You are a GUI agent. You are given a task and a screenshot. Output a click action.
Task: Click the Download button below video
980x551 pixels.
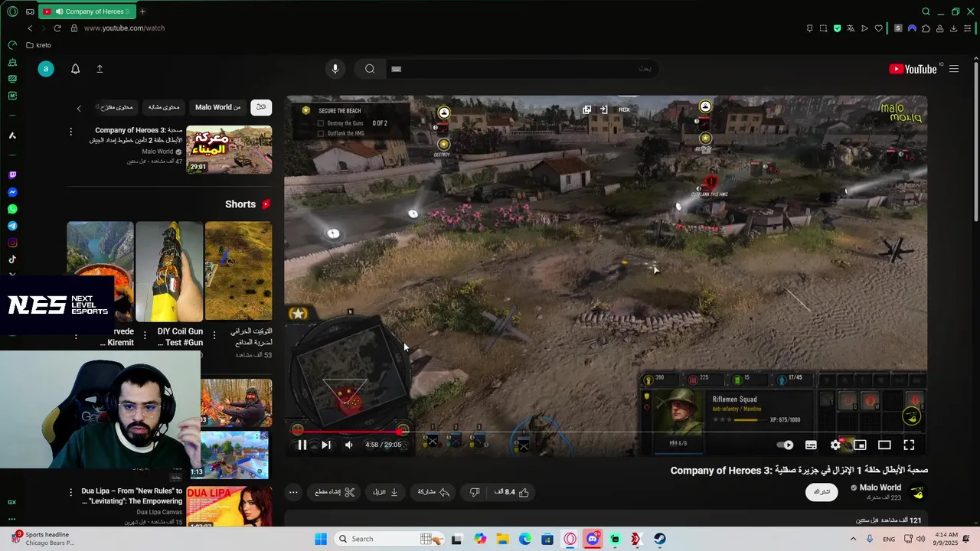(x=385, y=492)
